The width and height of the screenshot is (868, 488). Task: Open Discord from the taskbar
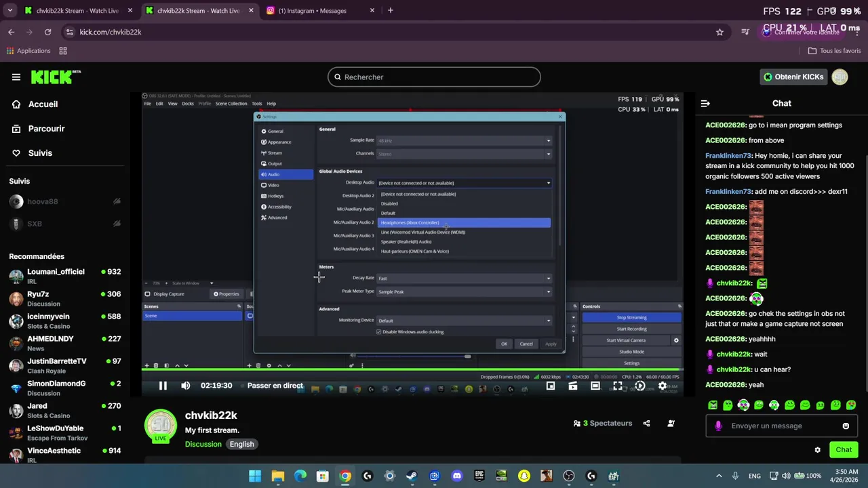coord(457,476)
